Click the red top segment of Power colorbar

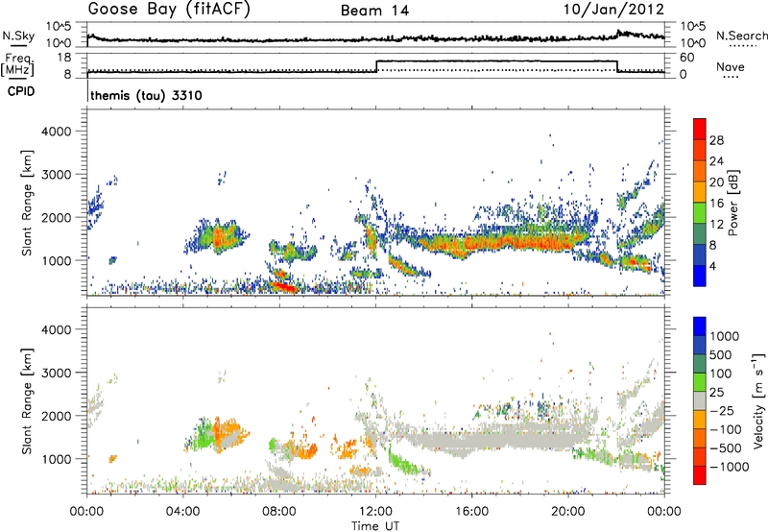pos(700,130)
